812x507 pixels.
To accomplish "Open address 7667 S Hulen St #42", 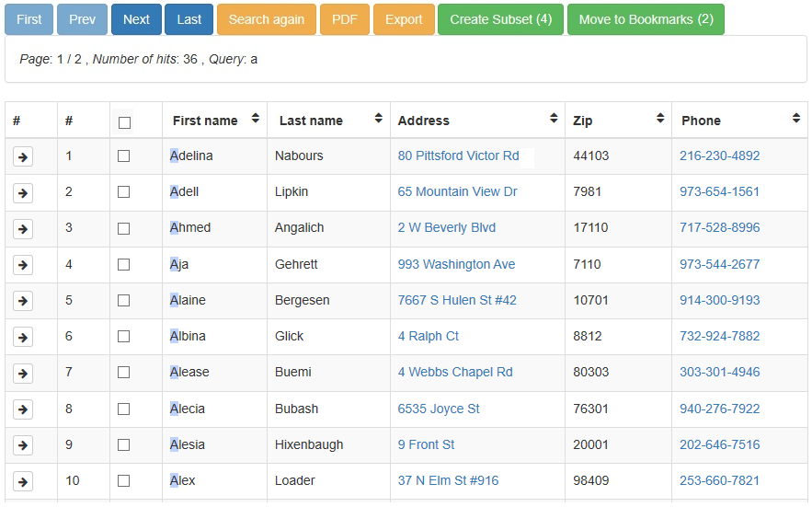I will (x=457, y=300).
